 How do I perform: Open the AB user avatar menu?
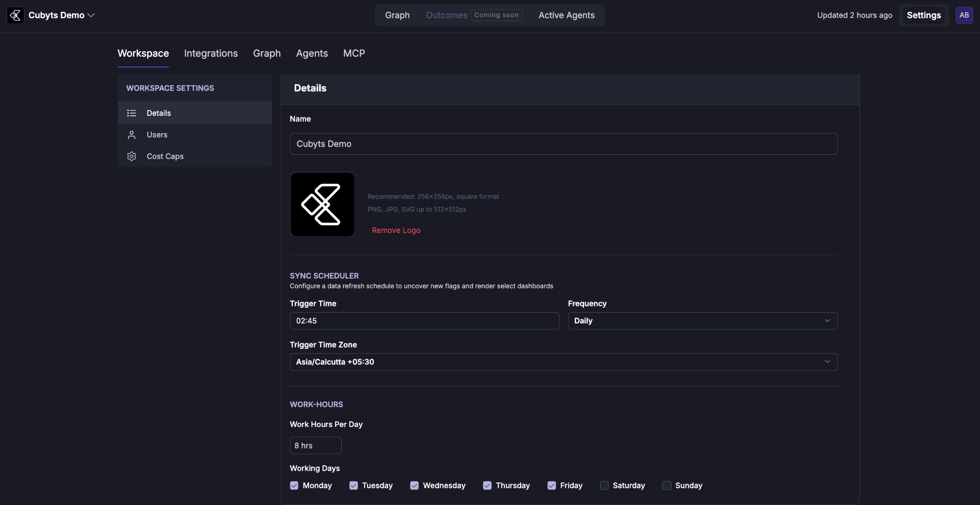click(x=964, y=15)
